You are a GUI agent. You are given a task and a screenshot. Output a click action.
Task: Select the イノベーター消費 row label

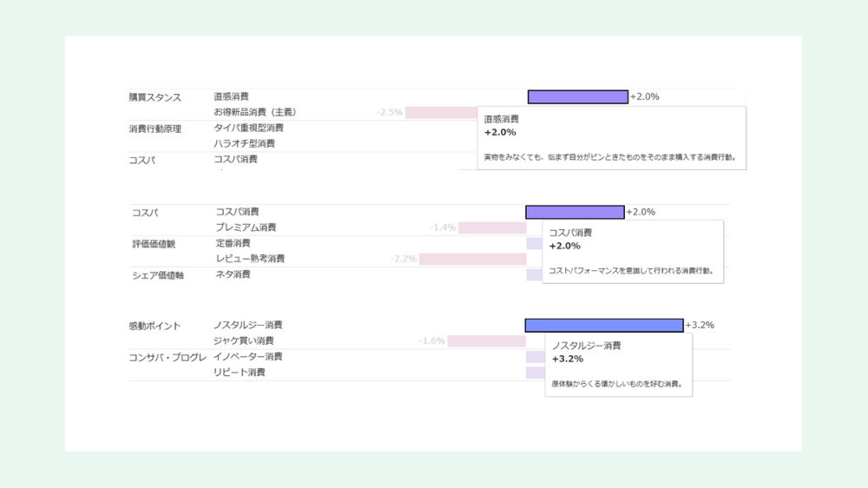(x=247, y=357)
